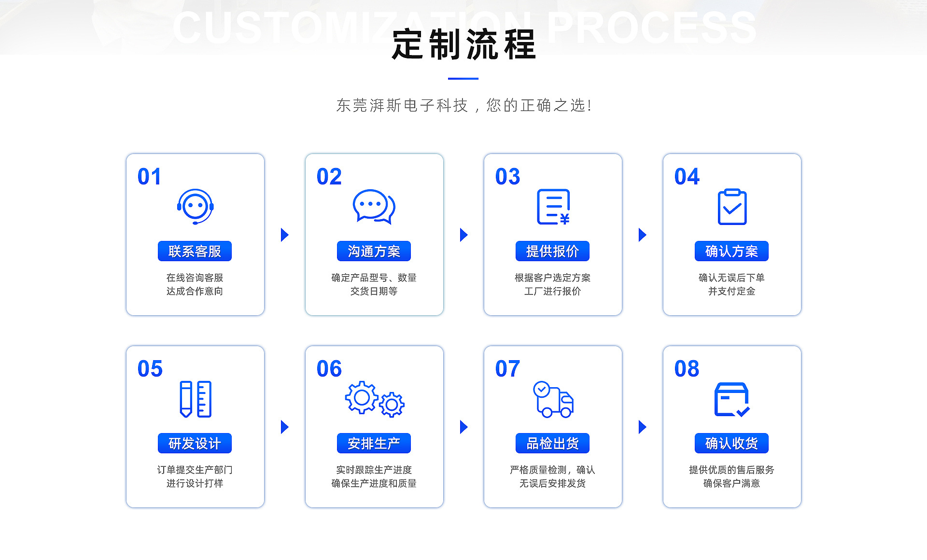Click the quotation document with yen icon
Viewport: 927px width, 560px height.
pos(553,207)
